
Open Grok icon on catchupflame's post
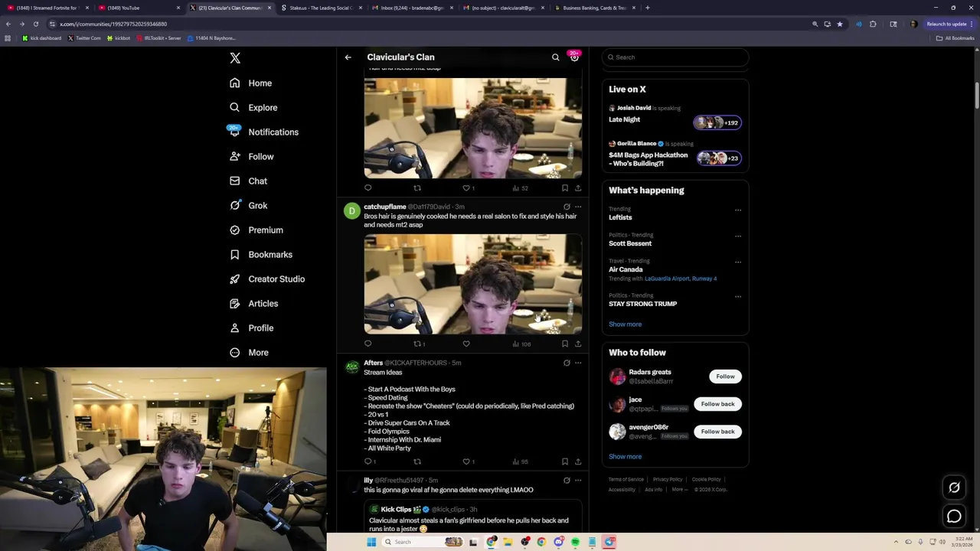pyautogui.click(x=567, y=207)
